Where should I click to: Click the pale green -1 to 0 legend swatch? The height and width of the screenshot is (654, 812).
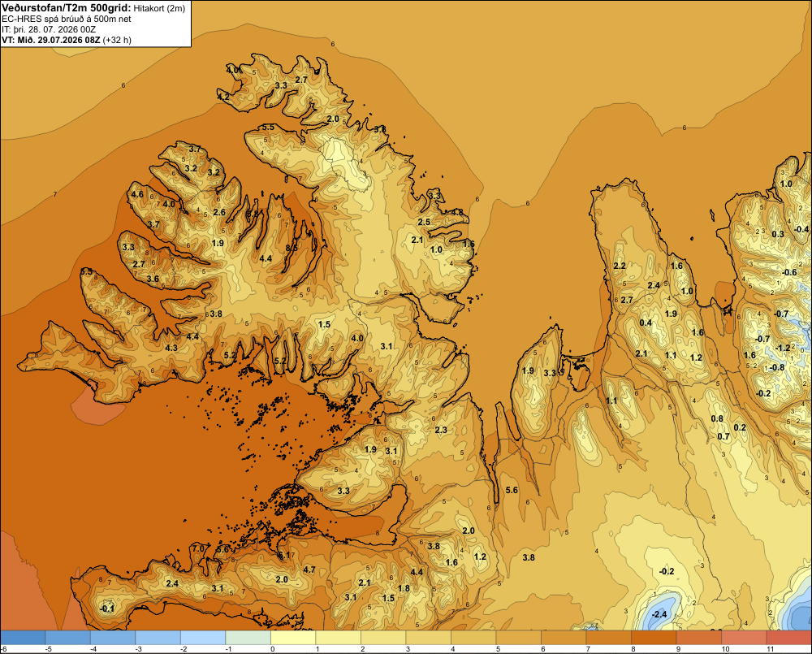click(x=248, y=638)
